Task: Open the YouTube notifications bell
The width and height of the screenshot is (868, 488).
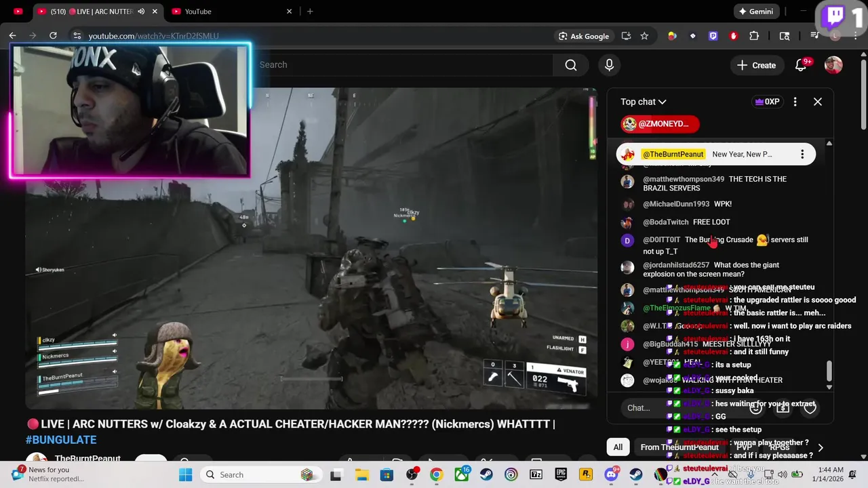Action: [x=801, y=65]
